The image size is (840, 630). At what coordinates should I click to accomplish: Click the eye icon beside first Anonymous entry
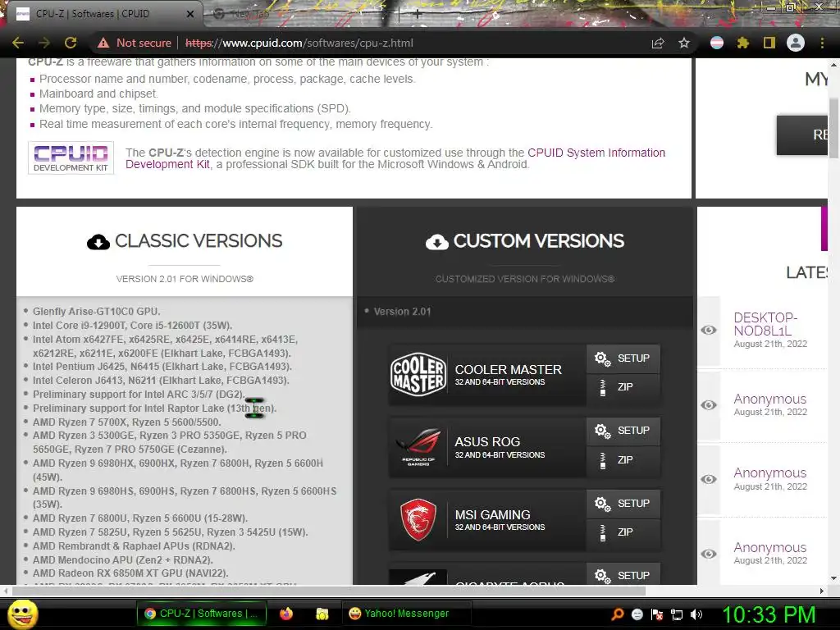709,405
